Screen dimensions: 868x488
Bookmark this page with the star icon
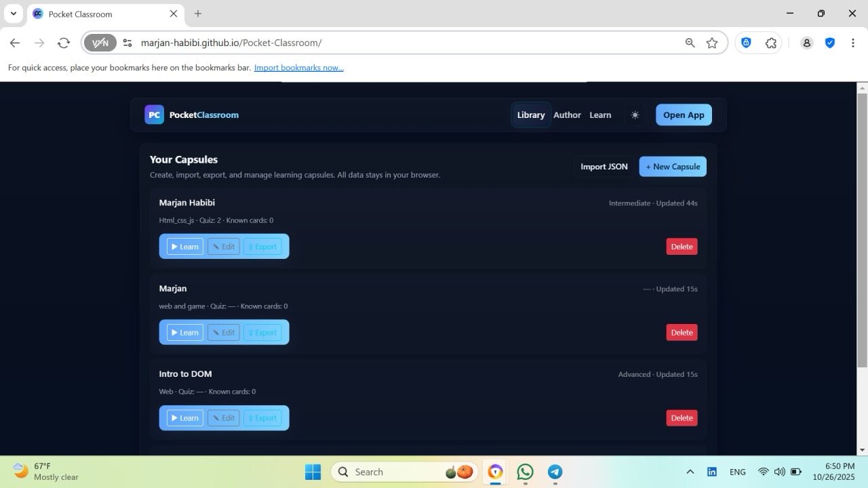pos(711,43)
